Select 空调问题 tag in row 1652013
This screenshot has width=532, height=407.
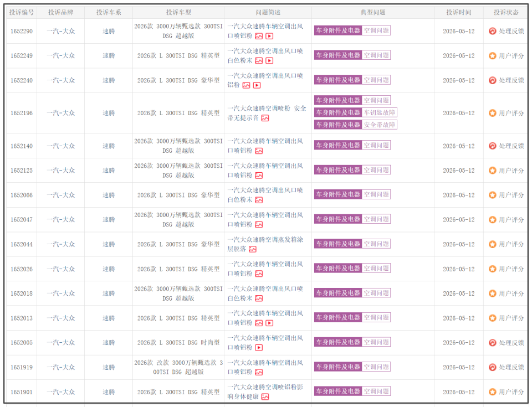(x=376, y=317)
